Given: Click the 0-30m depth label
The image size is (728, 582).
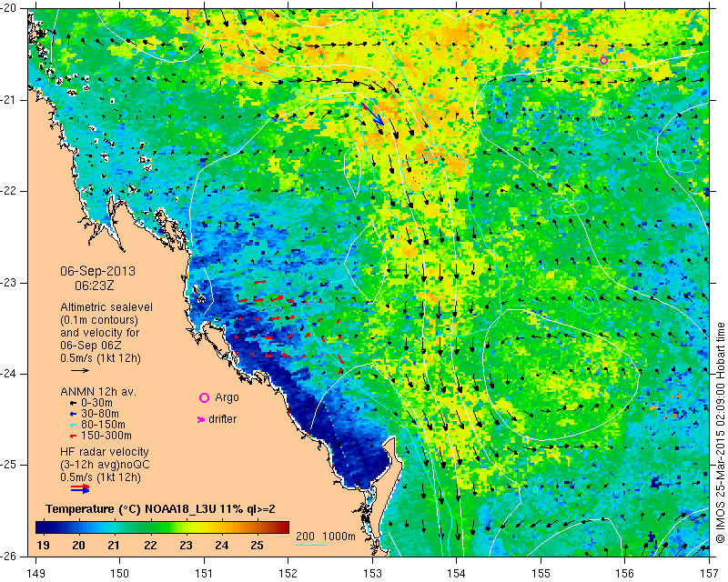Looking at the screenshot, I should (96, 403).
